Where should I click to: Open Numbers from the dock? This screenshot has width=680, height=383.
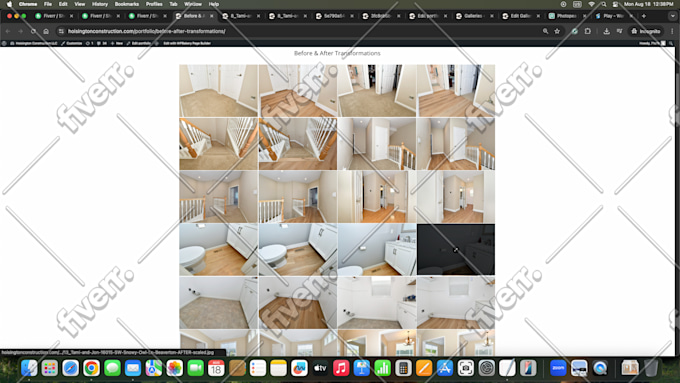[382, 368]
